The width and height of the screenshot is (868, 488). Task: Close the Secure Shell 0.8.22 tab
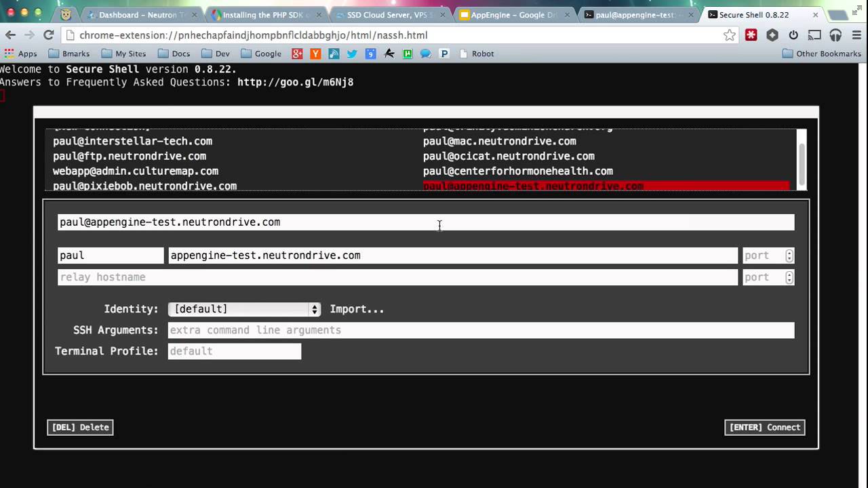[815, 15]
